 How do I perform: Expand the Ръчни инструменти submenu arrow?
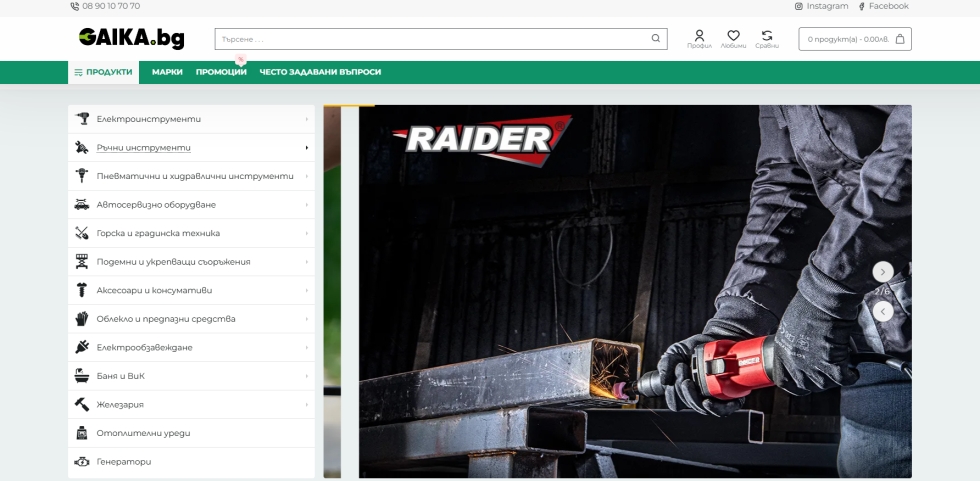coord(306,148)
